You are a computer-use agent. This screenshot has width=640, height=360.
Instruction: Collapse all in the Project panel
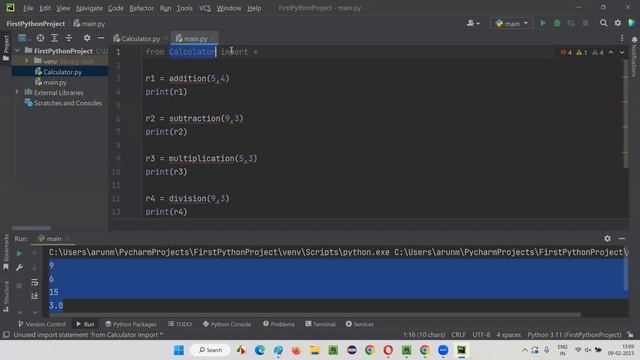(x=69, y=38)
